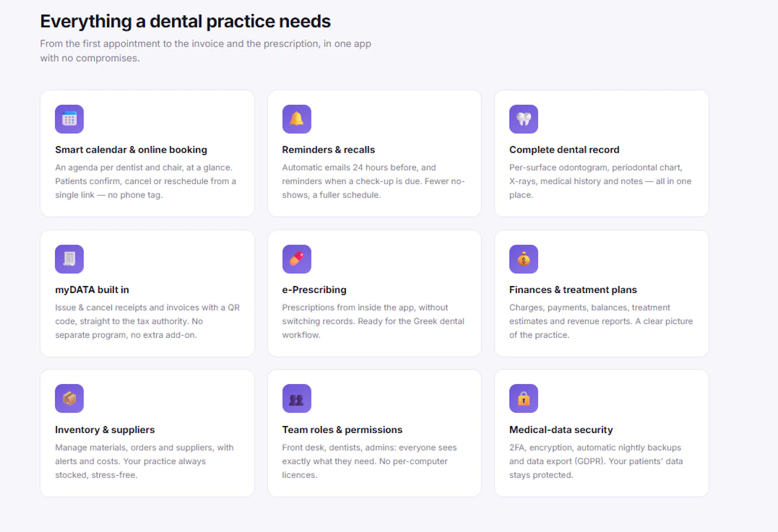Select the 'e-Prescribing' card title
The width and height of the screenshot is (778, 532).
[314, 290]
